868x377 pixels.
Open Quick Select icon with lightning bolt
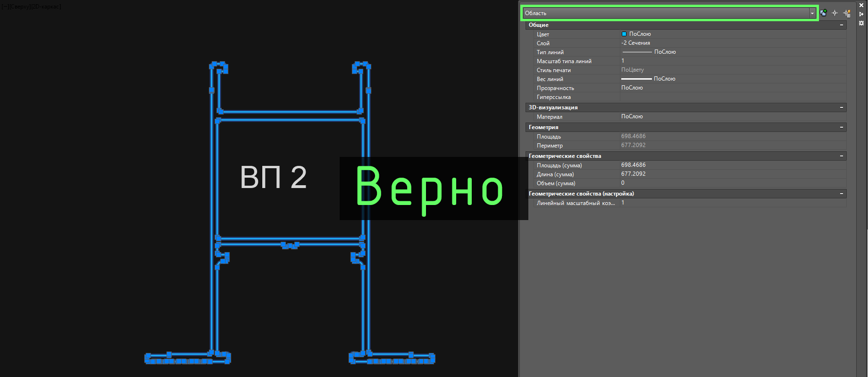(847, 13)
